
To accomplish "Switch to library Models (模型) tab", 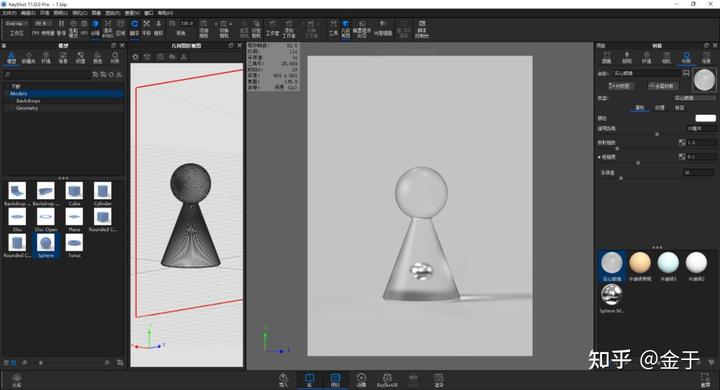I will [11, 57].
